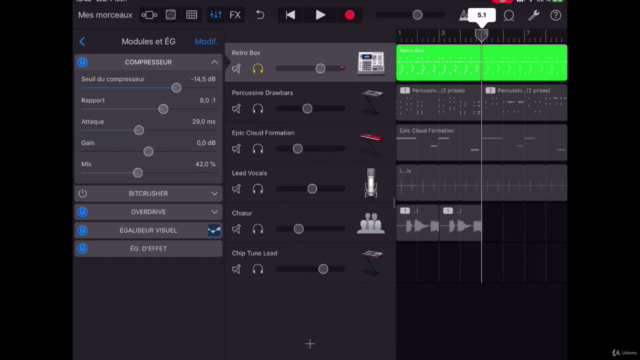
Task: Mute the Percussive Drawbars track
Action: (x=236, y=109)
